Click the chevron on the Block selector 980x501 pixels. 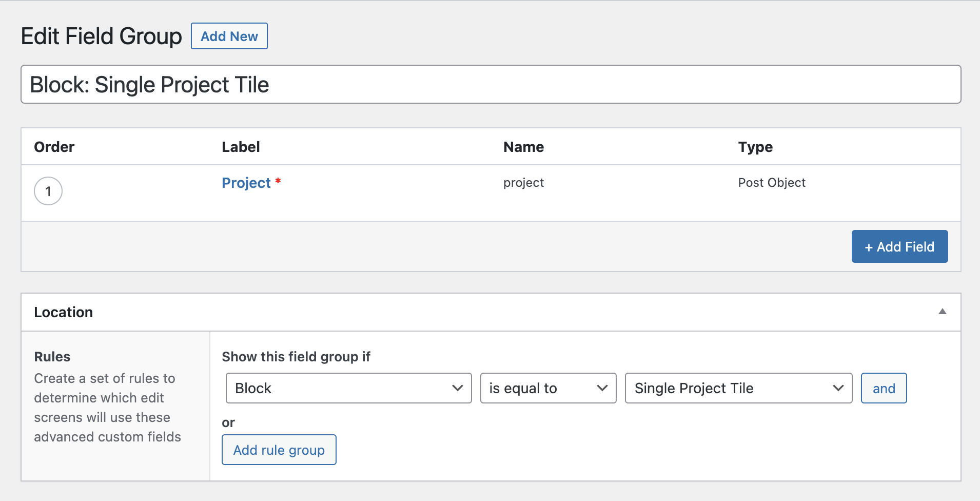point(458,388)
